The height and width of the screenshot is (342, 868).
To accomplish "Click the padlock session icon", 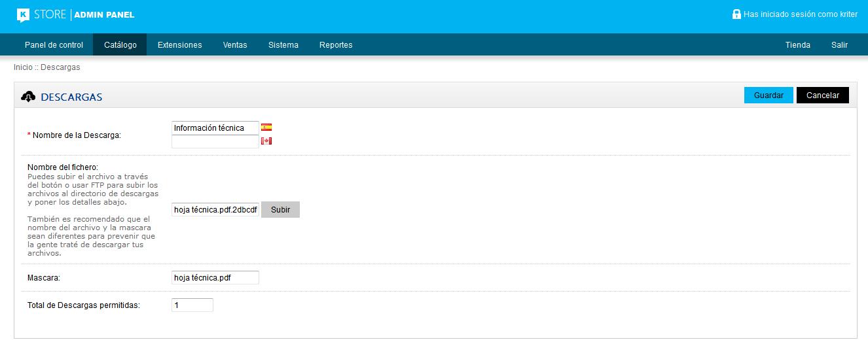I will coord(736,14).
